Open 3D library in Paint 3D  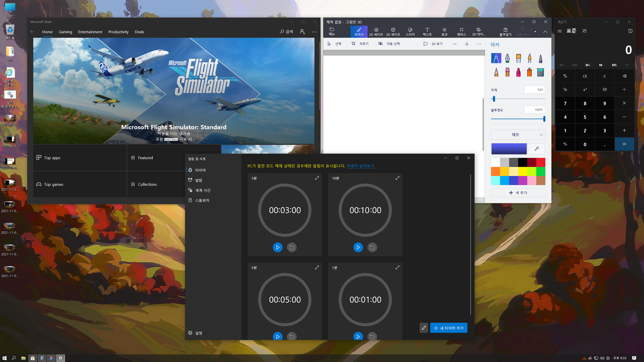click(478, 32)
